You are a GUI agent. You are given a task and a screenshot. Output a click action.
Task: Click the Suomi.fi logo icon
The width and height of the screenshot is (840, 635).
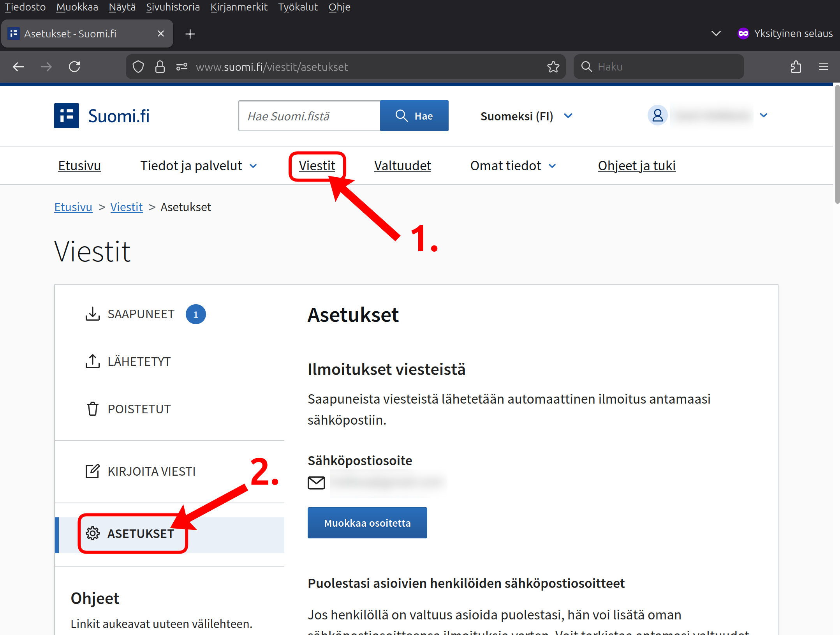pyautogui.click(x=67, y=116)
